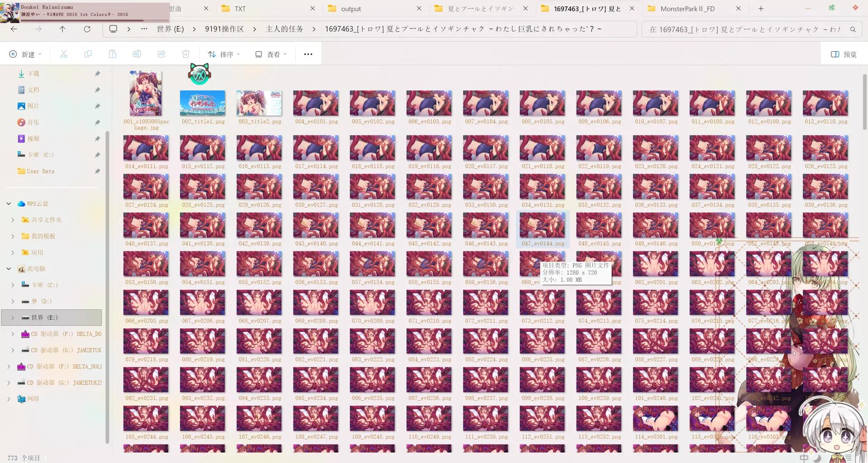The image size is (868, 463).
Task: Select the file name 047_ev0144.png
Action: click(542, 244)
